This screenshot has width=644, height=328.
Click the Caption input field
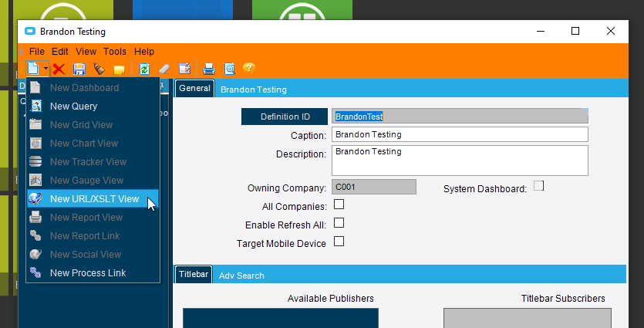(460, 134)
